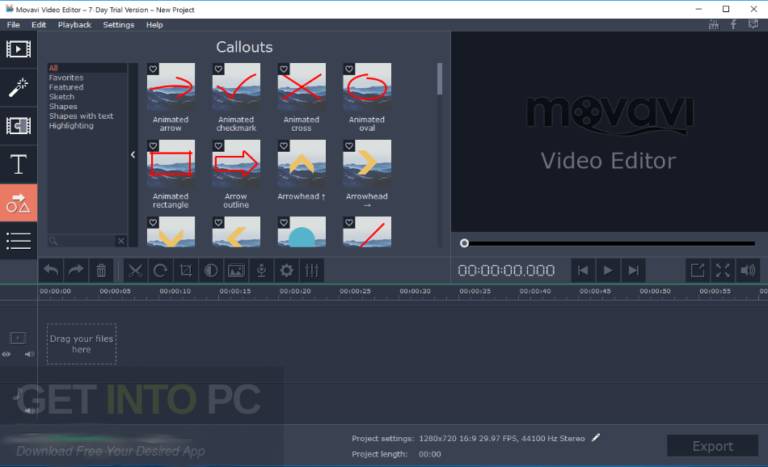Click the Crop tool icon
The image size is (768, 467).
pos(186,270)
